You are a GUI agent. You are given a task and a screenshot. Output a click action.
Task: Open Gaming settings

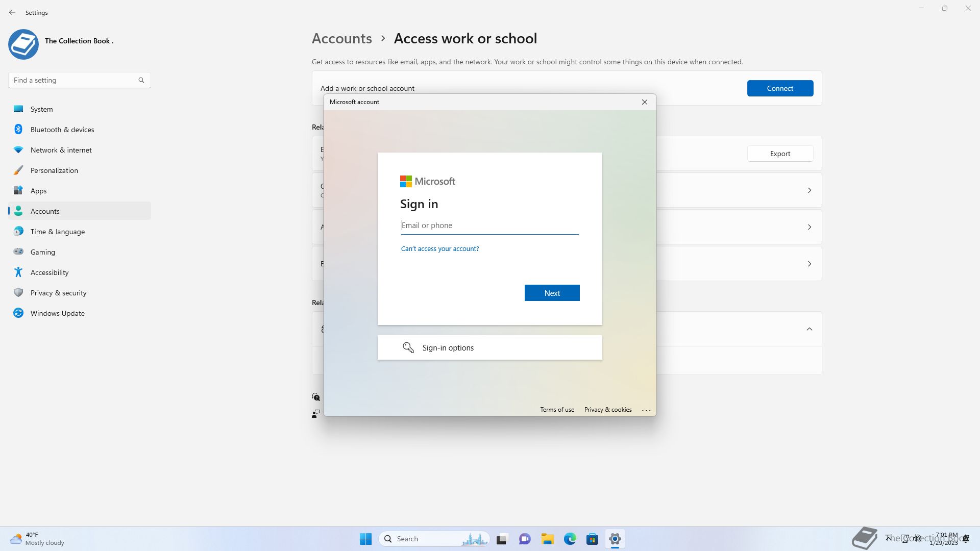(x=80, y=252)
